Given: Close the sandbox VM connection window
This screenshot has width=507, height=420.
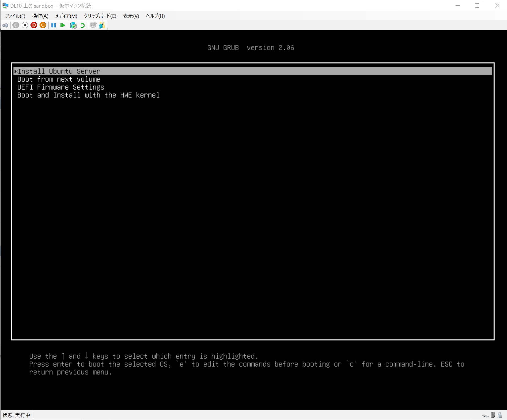Looking at the screenshot, I should point(497,6).
